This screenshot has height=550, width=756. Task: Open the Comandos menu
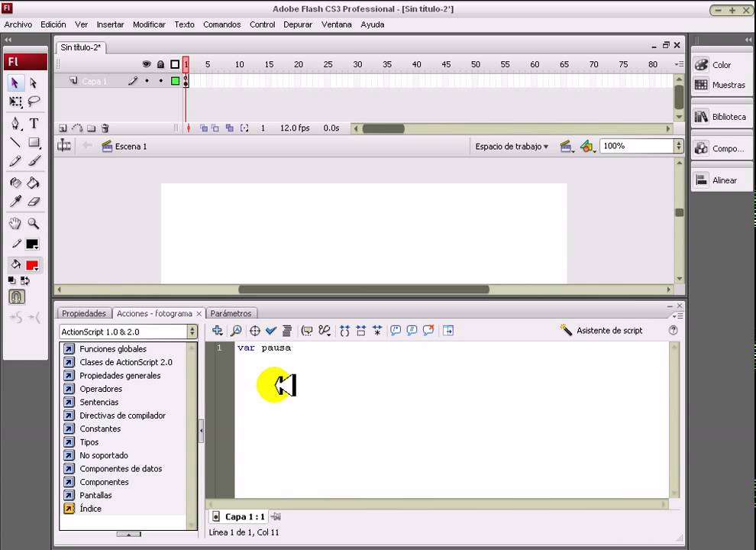pyautogui.click(x=221, y=24)
